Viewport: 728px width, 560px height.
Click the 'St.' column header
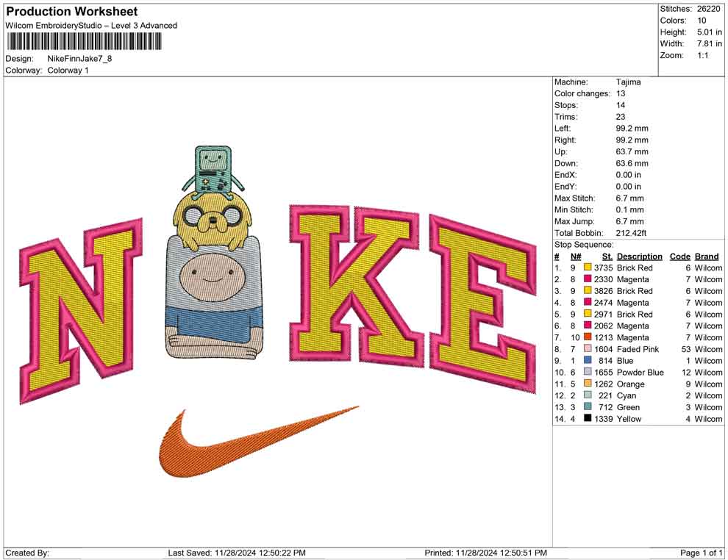607,256
